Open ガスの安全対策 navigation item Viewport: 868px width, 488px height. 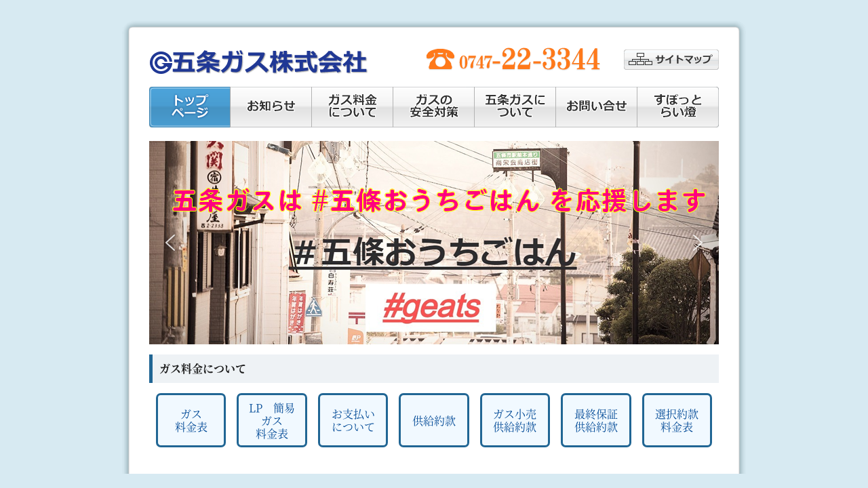(x=433, y=107)
